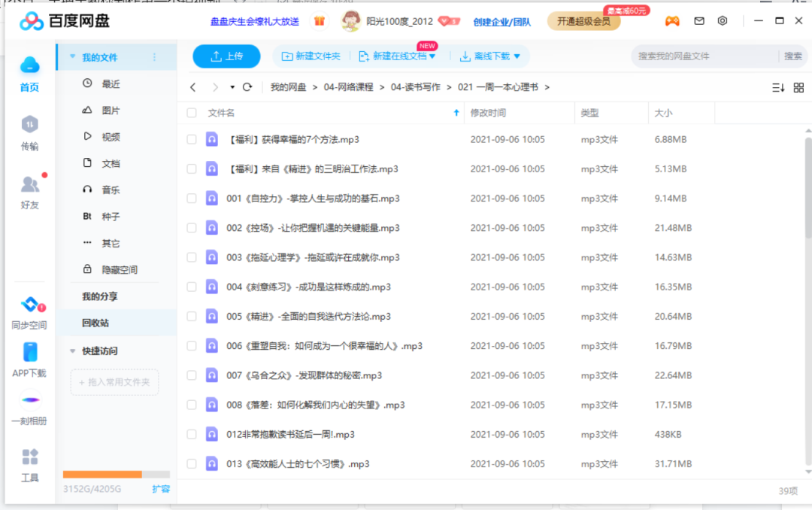Screen dimensions: 812x510
Task: Expand breadcrumb arrow after 021 一周一本心理书
Action: click(547, 87)
